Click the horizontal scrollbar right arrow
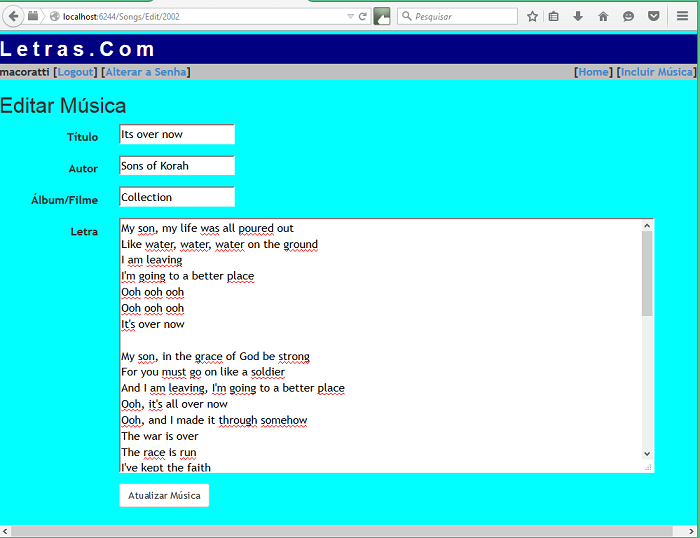Screen dimensions: 700x538 click(x=691, y=531)
